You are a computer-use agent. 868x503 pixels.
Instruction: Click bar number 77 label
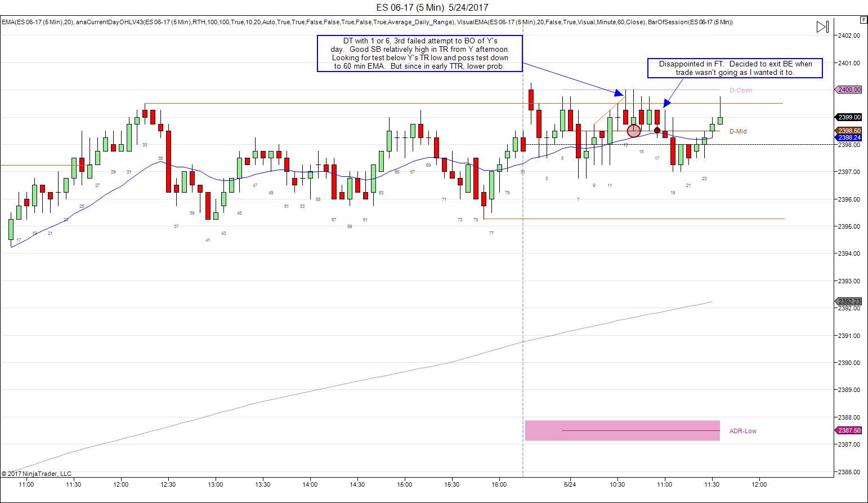pyautogui.click(x=491, y=233)
